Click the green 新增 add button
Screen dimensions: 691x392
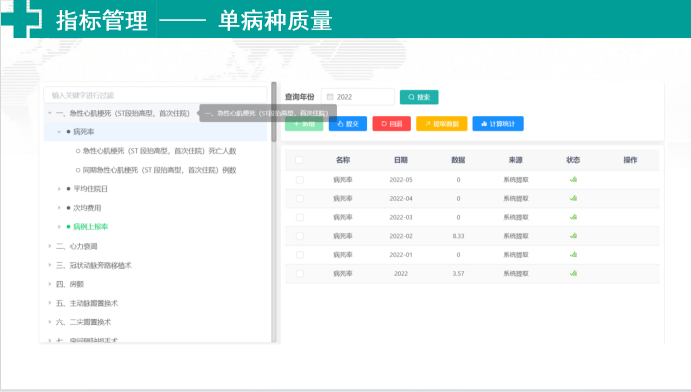tap(304, 124)
